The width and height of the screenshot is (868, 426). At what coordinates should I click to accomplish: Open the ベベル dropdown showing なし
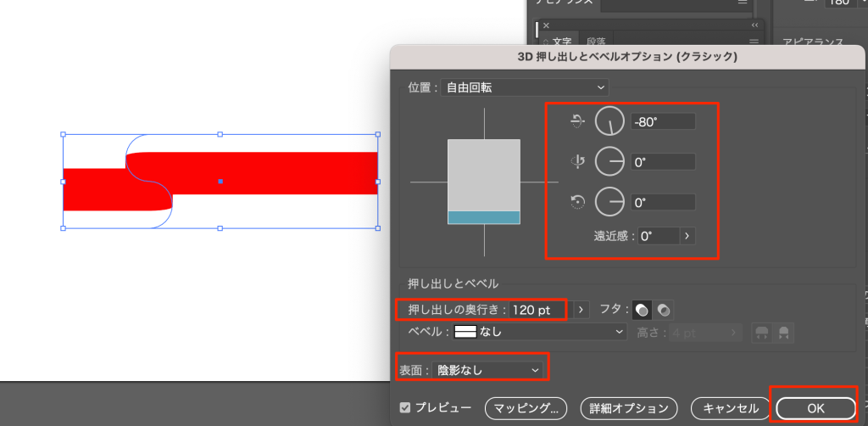click(539, 333)
